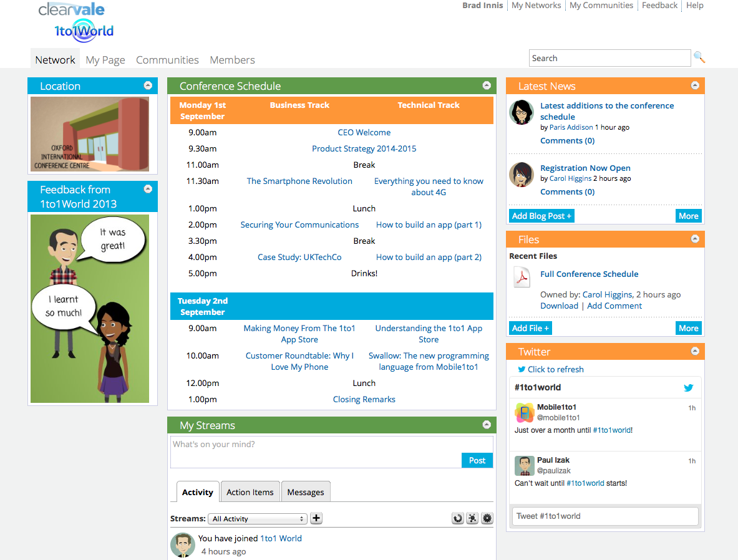The height and width of the screenshot is (560, 738).
Task: Open How to build an app (part 1)
Action: [429, 224]
